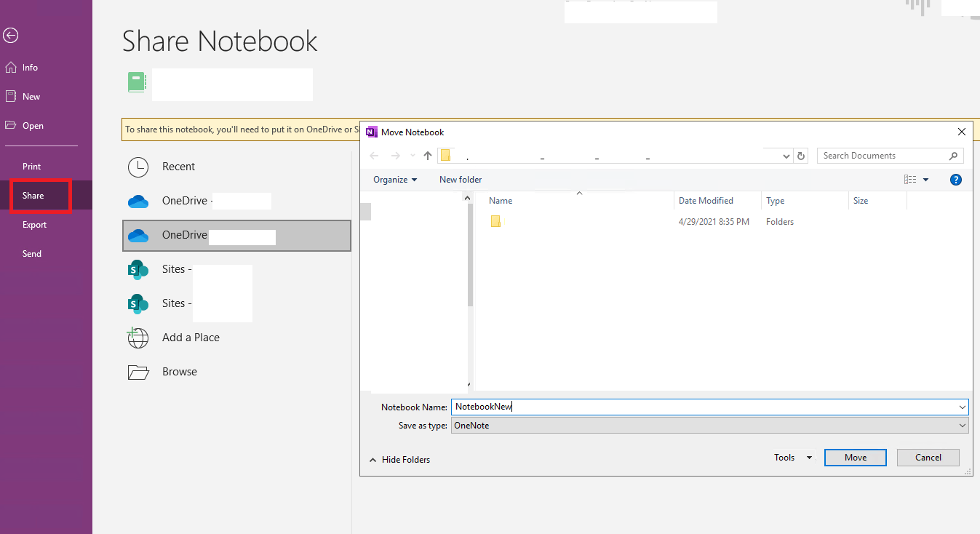980x534 pixels.
Task: Cancel the Move Notebook dialog
Action: click(x=928, y=458)
